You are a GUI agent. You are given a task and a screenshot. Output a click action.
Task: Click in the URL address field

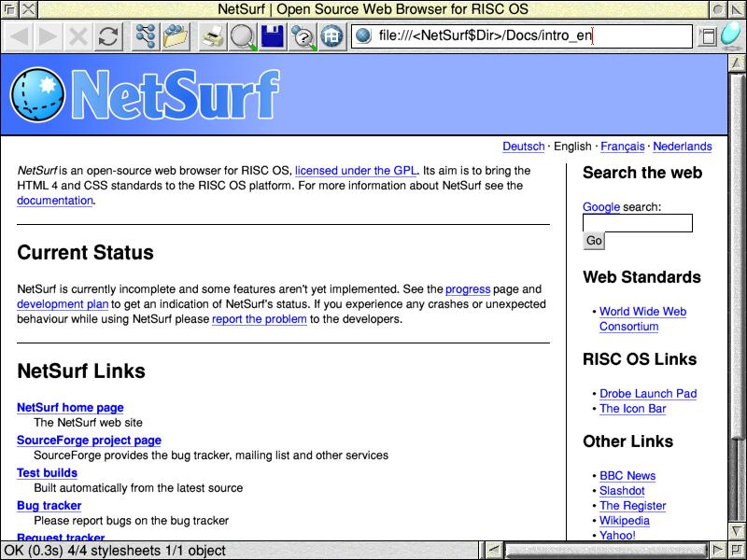pyautogui.click(x=532, y=36)
